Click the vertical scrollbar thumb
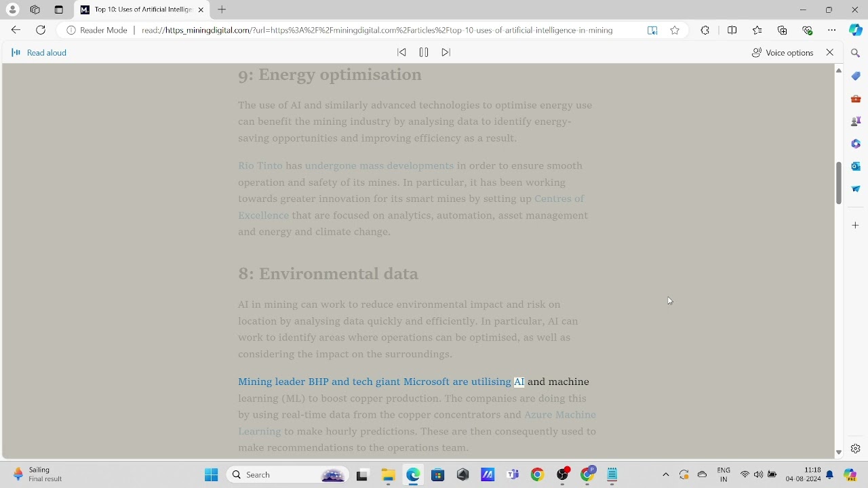Viewport: 868px width, 488px height. tap(839, 183)
